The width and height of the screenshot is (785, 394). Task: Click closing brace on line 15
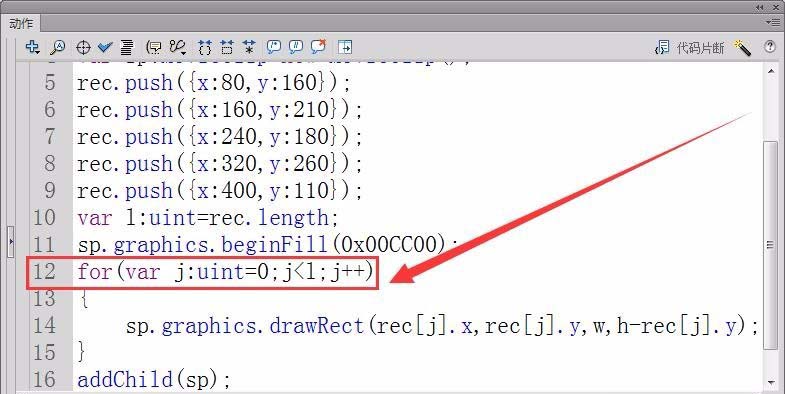(83, 352)
